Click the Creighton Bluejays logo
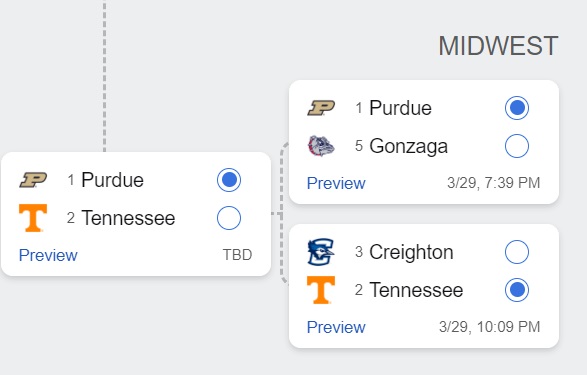Viewport: 587px width, 375px height. click(321, 252)
